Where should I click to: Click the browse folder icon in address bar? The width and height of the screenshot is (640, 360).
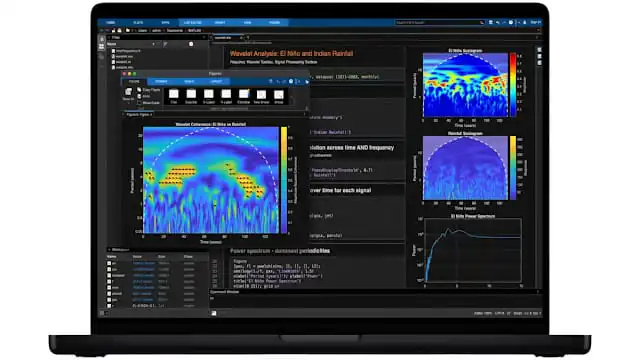click(120, 30)
